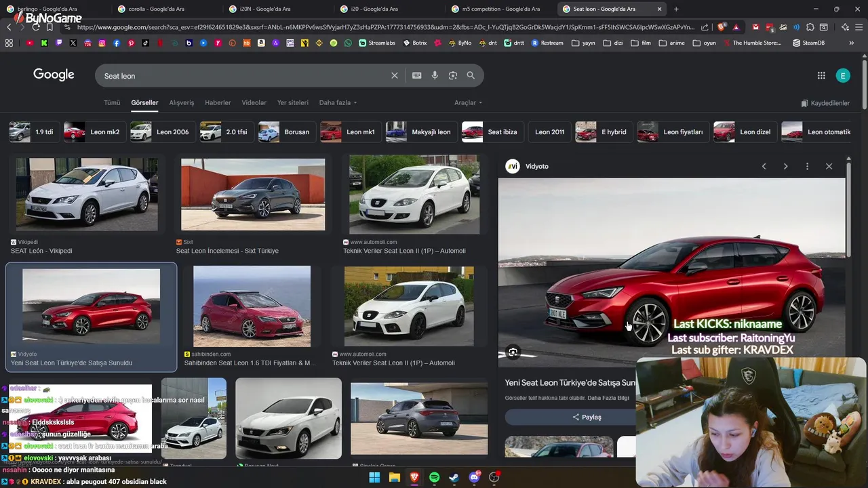Close the image preview panel
The height and width of the screenshot is (488, 868).
click(x=829, y=166)
